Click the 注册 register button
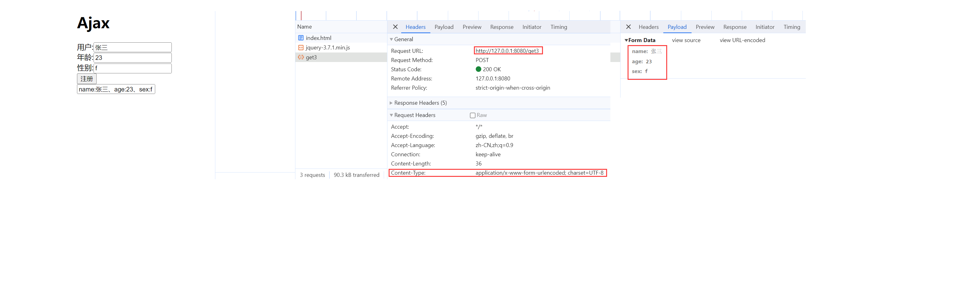980x307 pixels. click(87, 79)
